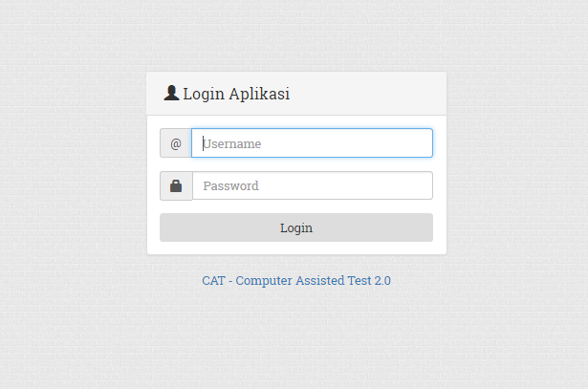The width and height of the screenshot is (588, 389).
Task: Click the "Login" label on the gray button
Action: pyautogui.click(x=296, y=227)
